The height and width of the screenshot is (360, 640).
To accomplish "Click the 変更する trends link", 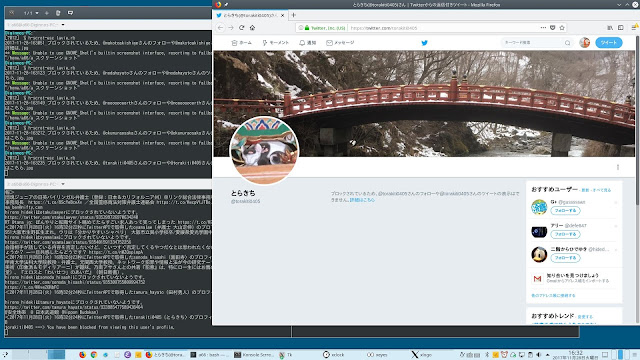I will pos(585,317).
